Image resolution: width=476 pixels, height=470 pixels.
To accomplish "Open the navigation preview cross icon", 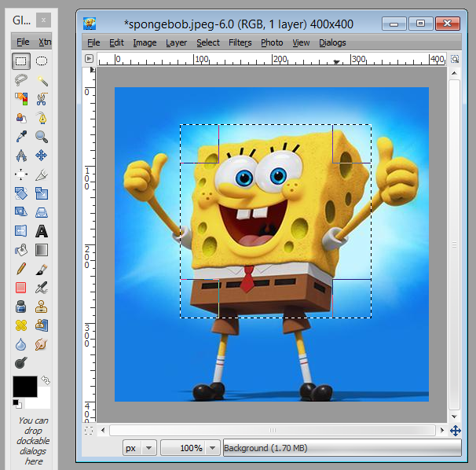I will pyautogui.click(x=455, y=431).
